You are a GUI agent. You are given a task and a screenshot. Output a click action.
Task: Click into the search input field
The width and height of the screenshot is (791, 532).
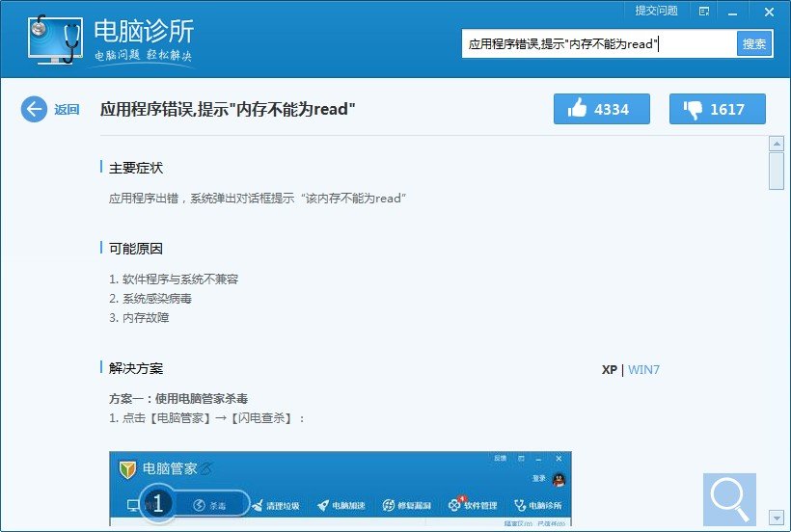[599, 43]
